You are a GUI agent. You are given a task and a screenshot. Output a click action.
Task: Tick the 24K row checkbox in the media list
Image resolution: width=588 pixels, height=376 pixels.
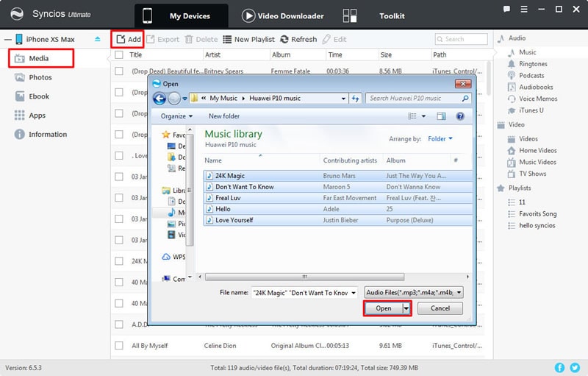coord(119,260)
